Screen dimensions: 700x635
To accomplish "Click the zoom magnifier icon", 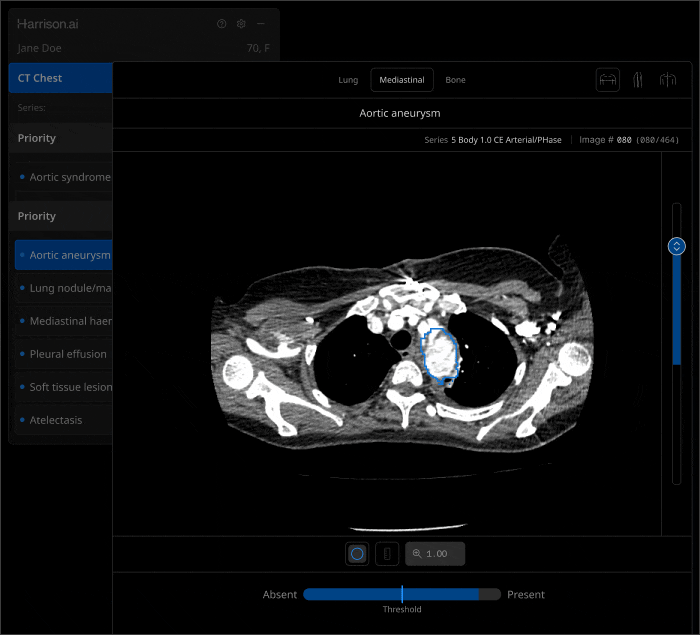I will 417,554.
